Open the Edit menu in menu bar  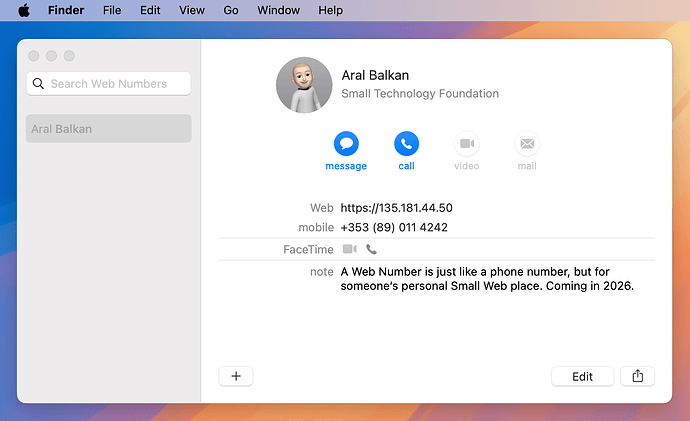click(x=150, y=10)
